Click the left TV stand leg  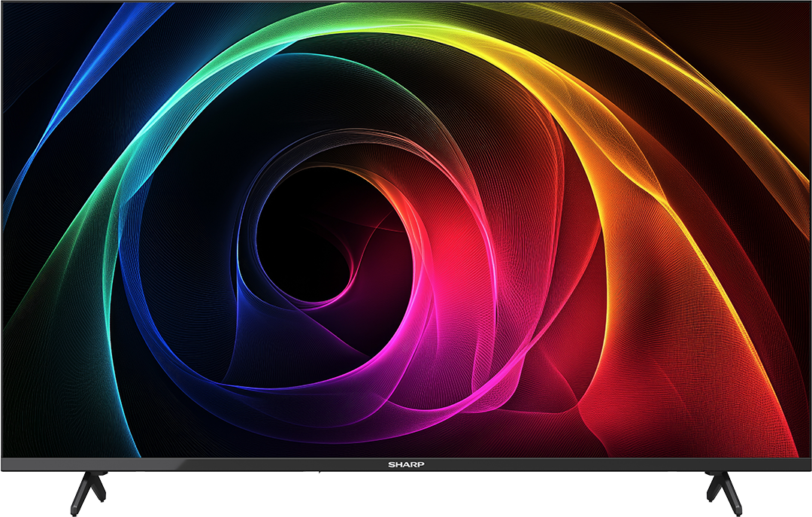point(88,491)
